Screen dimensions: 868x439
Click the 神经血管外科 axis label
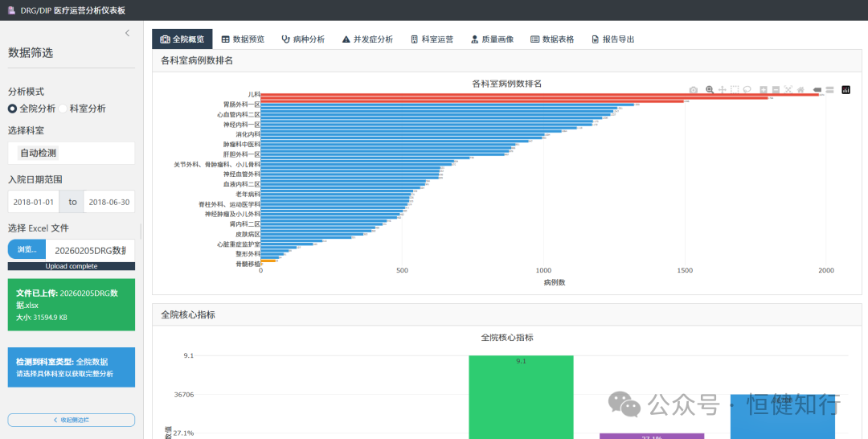coord(241,174)
